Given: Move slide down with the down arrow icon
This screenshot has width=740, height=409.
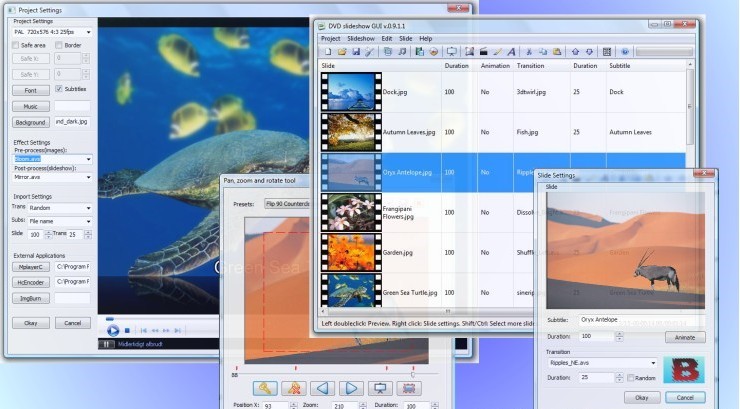Looking at the screenshot, I should click(x=589, y=52).
